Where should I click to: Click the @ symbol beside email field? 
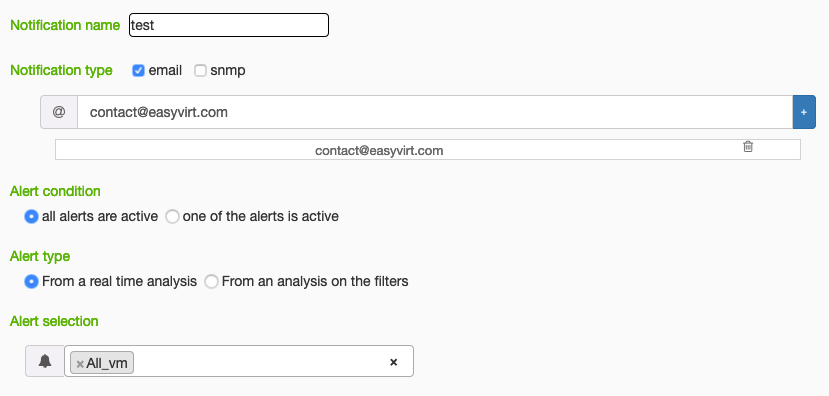(x=59, y=112)
